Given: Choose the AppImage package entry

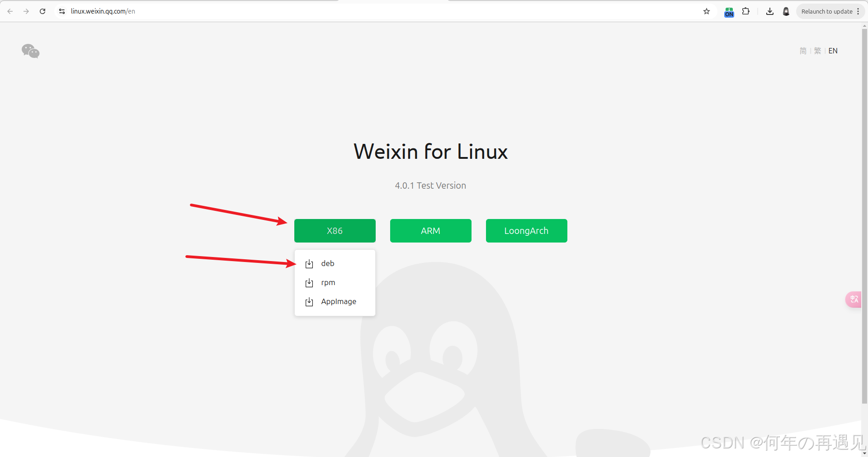Looking at the screenshot, I should coord(335,301).
